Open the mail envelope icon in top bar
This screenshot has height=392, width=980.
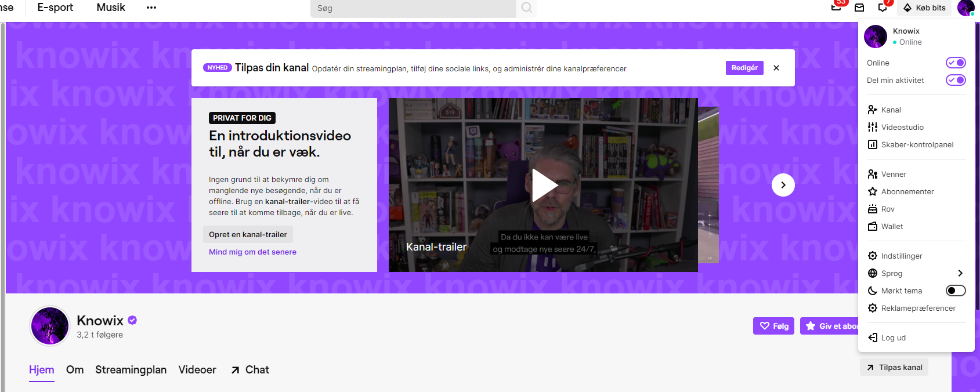(859, 8)
